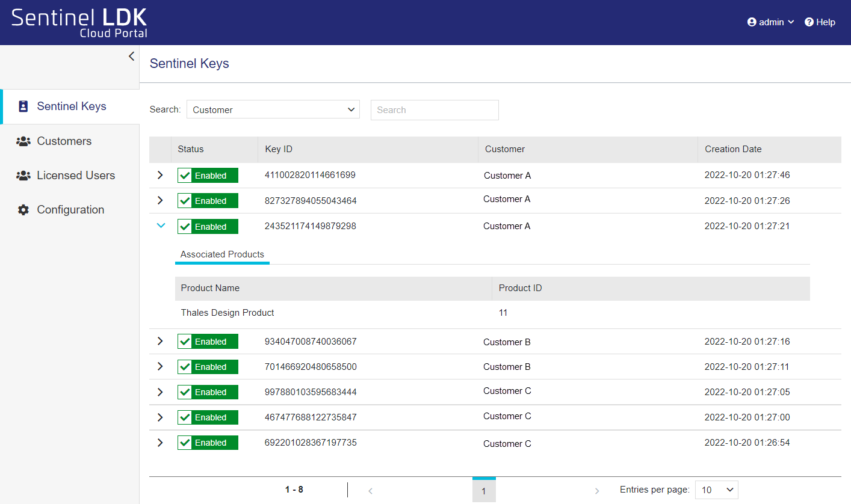Click the admin user profile icon

click(752, 22)
